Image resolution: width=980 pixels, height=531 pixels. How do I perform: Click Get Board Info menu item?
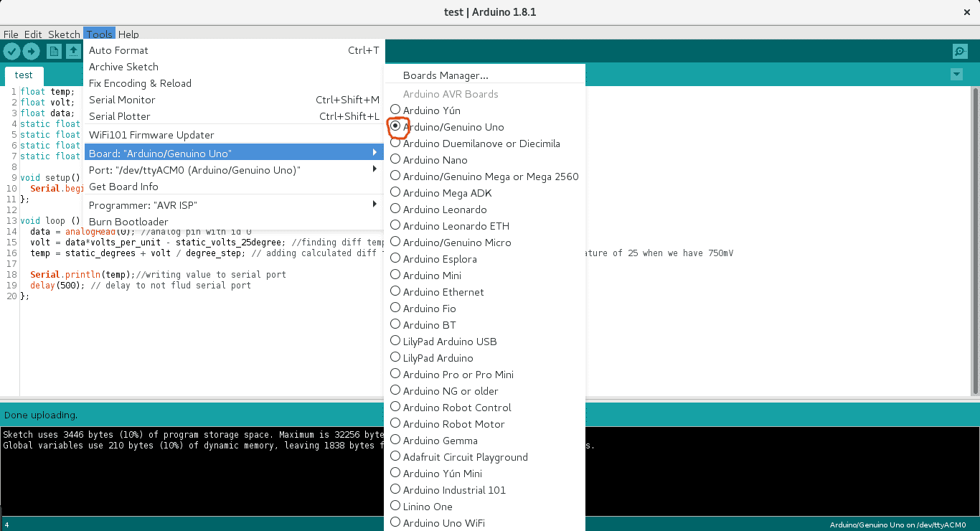click(123, 187)
